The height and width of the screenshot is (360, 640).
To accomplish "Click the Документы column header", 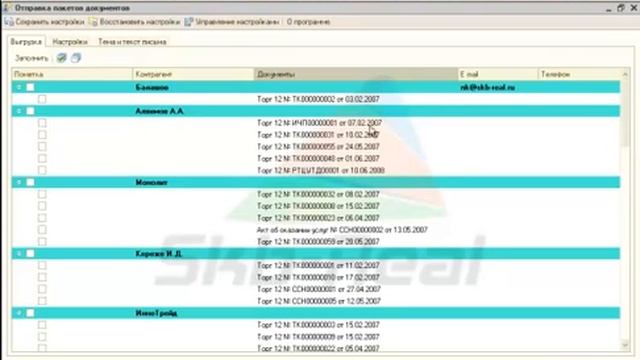I will [x=356, y=74].
